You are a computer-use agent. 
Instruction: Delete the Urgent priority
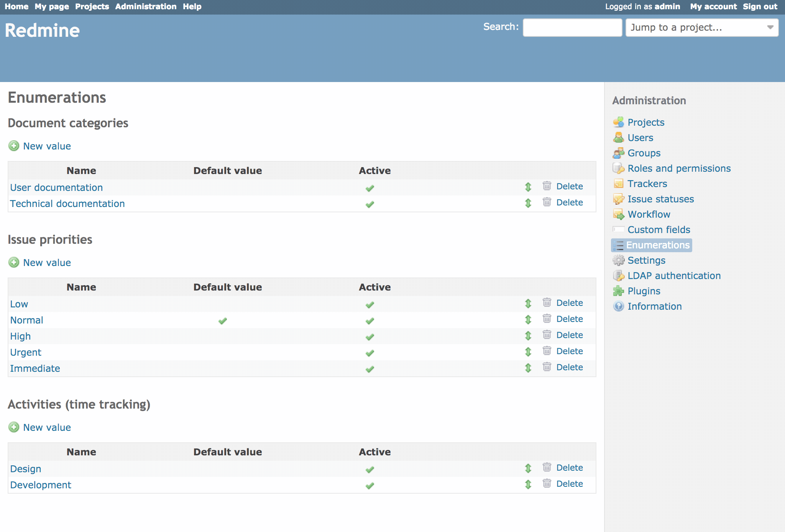(x=570, y=351)
